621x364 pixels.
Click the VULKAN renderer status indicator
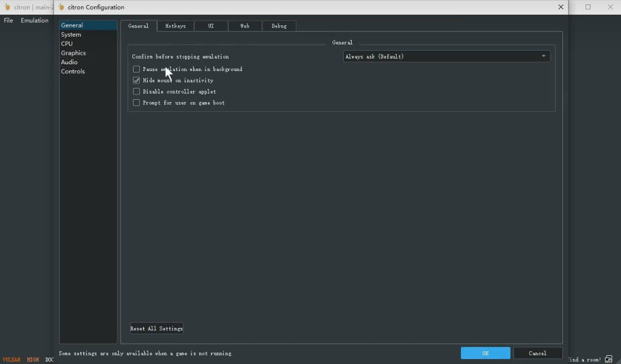pos(11,359)
